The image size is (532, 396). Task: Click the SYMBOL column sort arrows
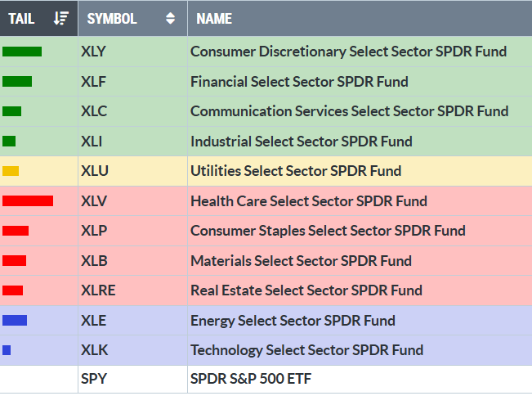(x=170, y=18)
